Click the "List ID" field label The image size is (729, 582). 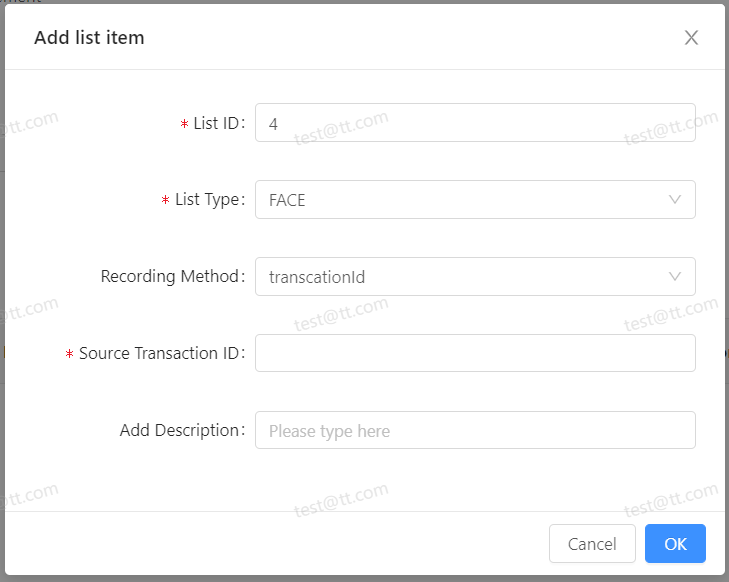click(216, 123)
